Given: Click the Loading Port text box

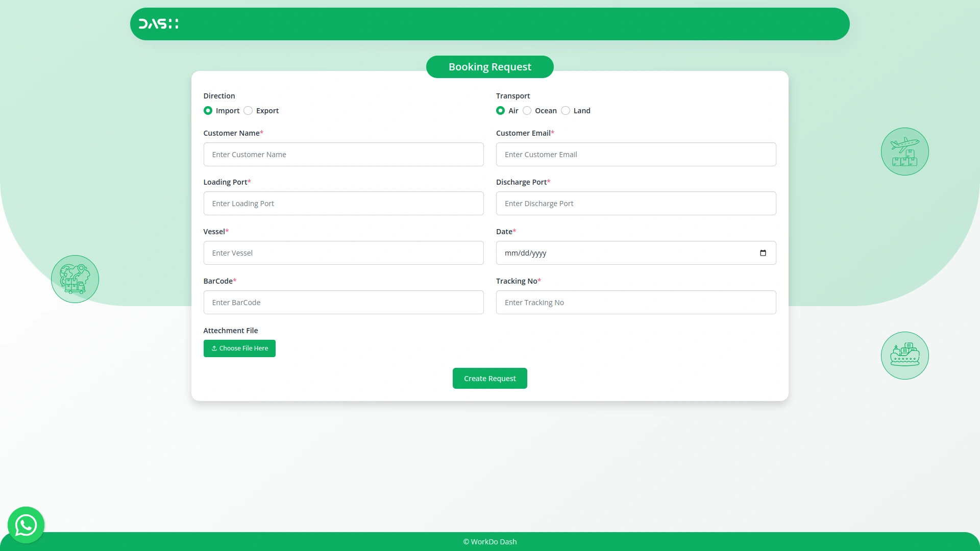Looking at the screenshot, I should tap(343, 203).
